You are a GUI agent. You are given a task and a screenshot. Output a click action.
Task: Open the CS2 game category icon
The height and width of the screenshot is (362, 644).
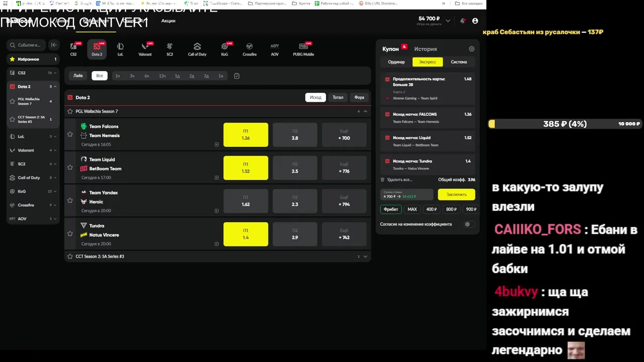click(73, 49)
